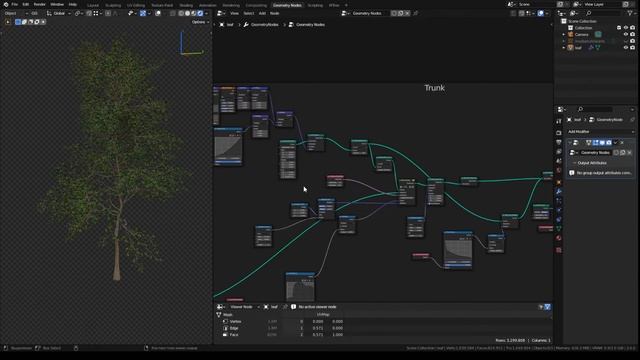Toggle show gizmo icon in viewport header

coord(143,13)
